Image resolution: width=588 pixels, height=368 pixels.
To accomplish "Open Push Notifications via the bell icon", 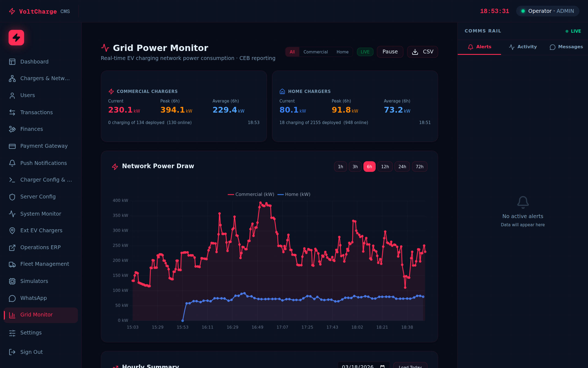I will coord(12,163).
